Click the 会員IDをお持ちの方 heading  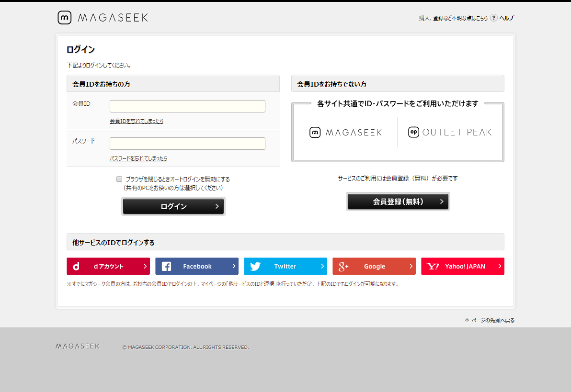point(101,84)
